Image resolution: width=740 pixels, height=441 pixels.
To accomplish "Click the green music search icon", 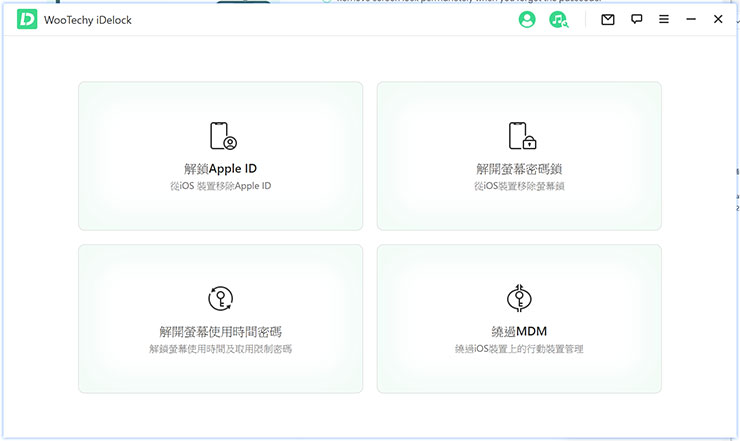I will pos(558,19).
